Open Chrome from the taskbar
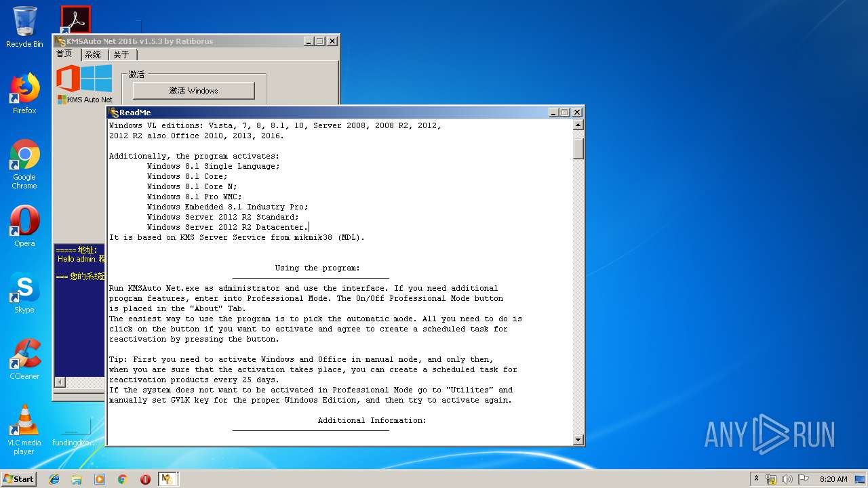Image resolution: width=868 pixels, height=488 pixels. 123,479
